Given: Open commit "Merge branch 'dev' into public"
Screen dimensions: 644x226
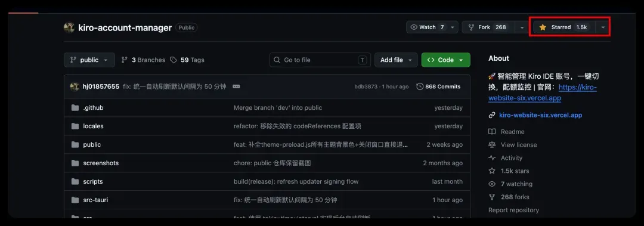Looking at the screenshot, I should click(x=278, y=108).
